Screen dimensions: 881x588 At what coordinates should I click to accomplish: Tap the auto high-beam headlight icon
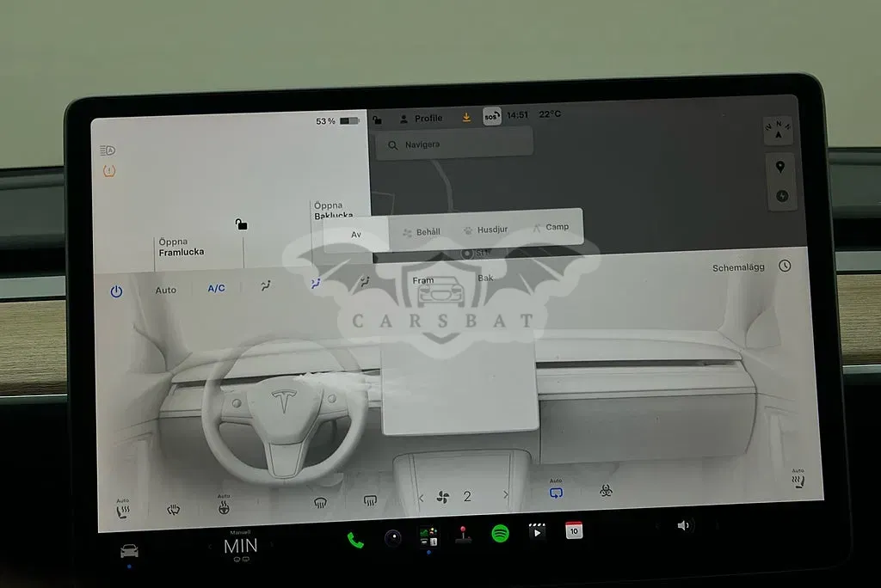[x=108, y=150]
